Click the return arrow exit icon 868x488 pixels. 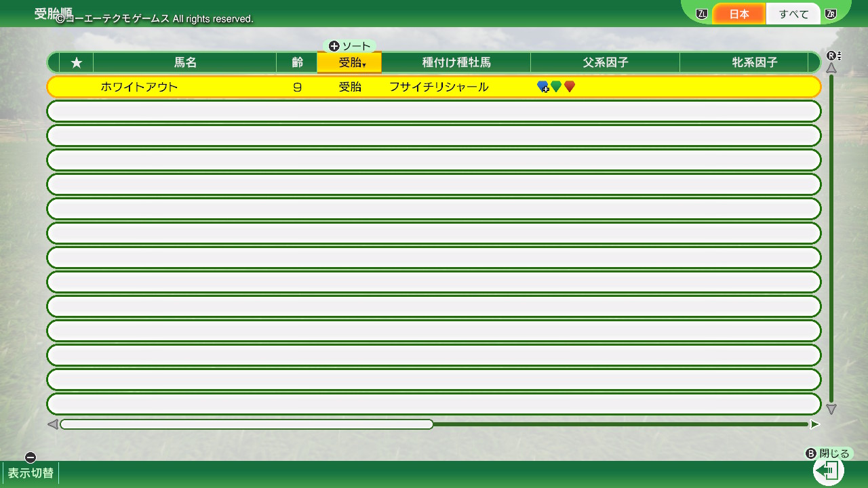point(829,470)
